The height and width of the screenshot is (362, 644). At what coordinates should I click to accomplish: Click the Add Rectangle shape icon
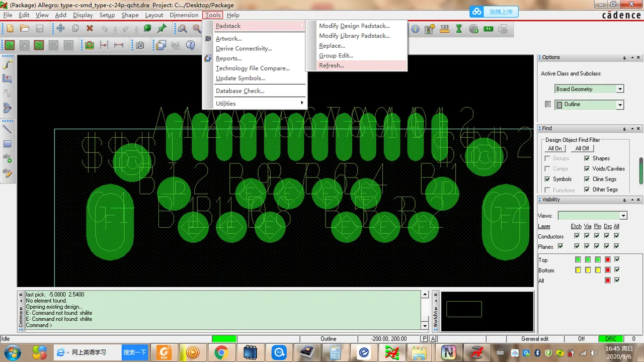[x=8, y=144]
